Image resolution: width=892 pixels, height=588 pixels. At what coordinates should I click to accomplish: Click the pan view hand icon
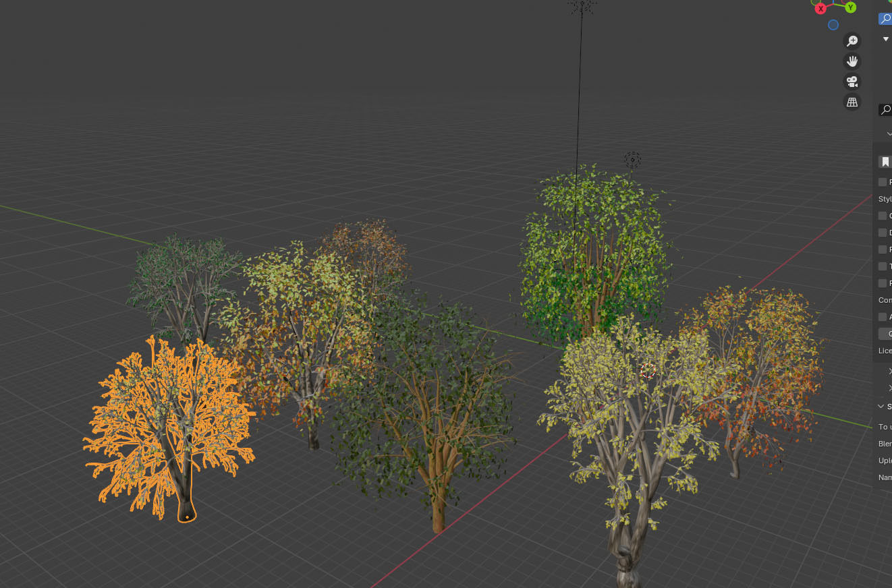tap(852, 61)
